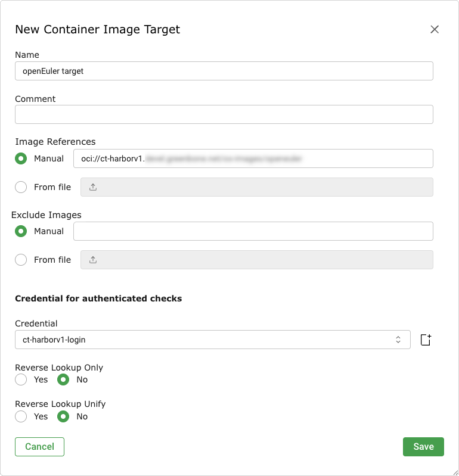Viewport: 459px width, 476px height.
Task: Close the New Container Image Target dialog
Action: [435, 29]
